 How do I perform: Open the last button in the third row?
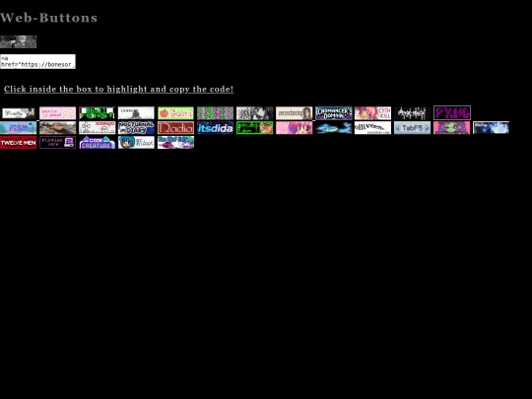point(175,143)
